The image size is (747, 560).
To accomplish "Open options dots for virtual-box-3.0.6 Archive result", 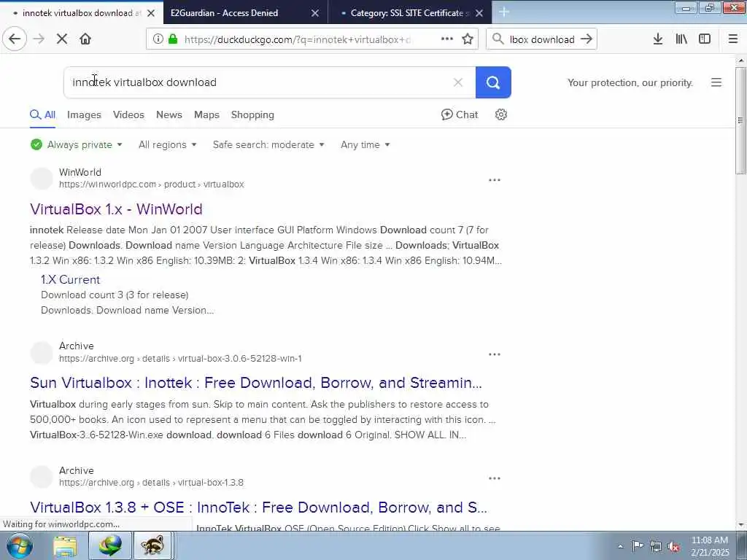I will pos(495,354).
